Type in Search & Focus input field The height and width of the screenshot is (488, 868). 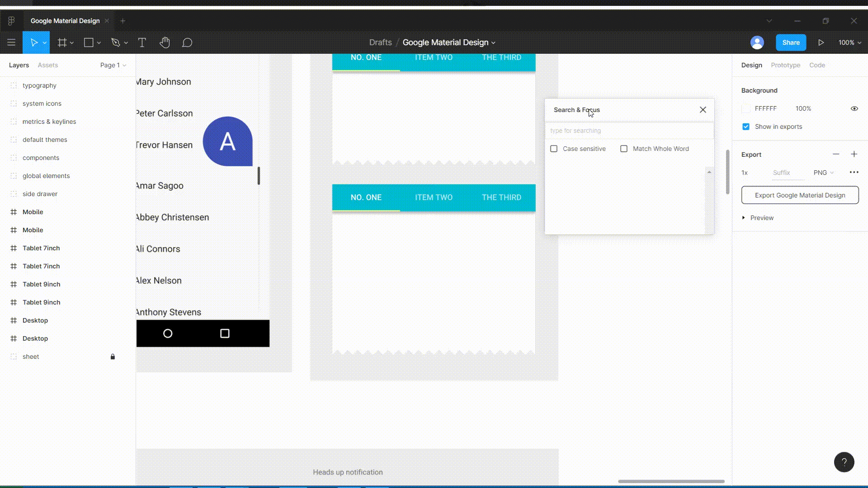tap(628, 131)
